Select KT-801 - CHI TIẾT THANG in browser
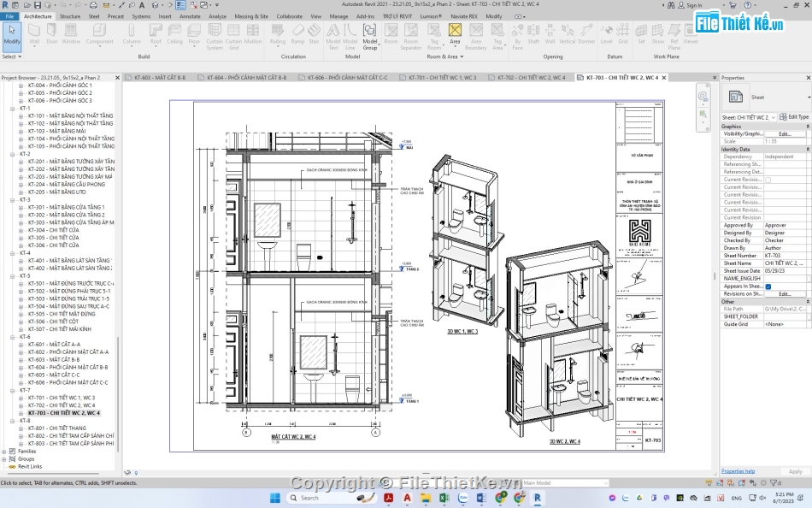This screenshot has width=812, height=508. 57,428
